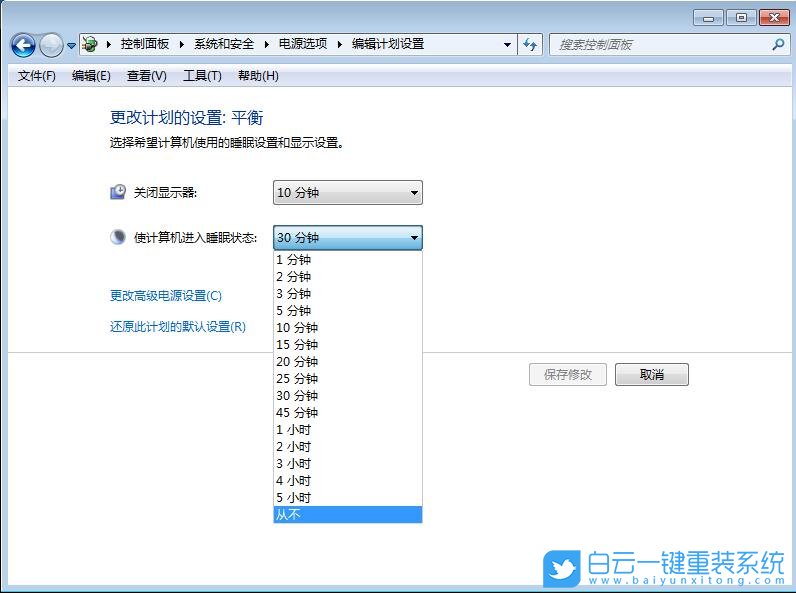Open the 工具(T) menu
The height and width of the screenshot is (593, 796).
coord(202,76)
